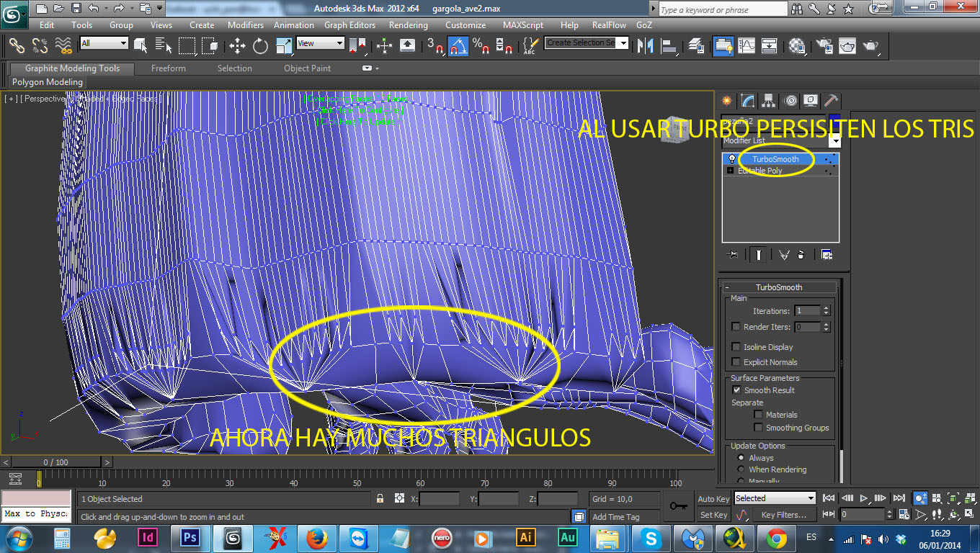Click the Iterations spinner arrows

click(826, 311)
